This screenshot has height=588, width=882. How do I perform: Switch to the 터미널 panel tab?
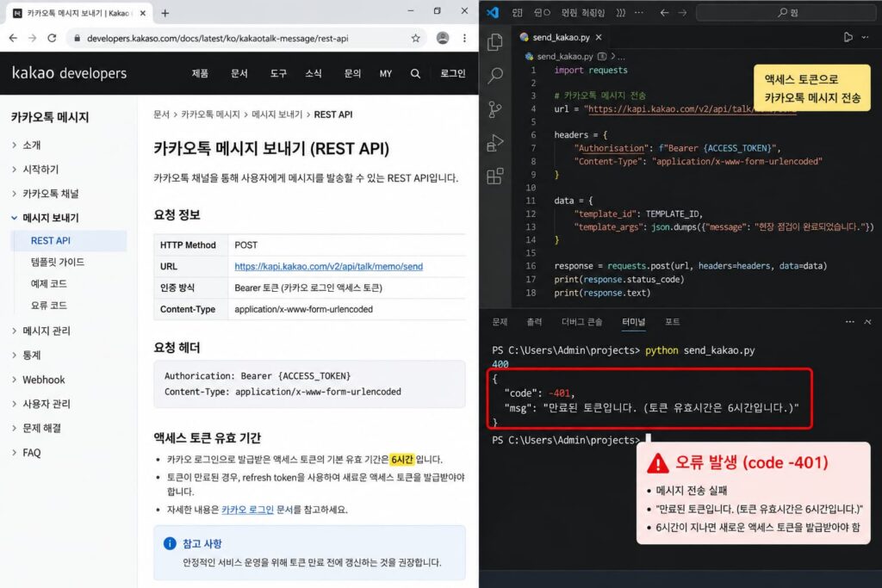pyautogui.click(x=633, y=322)
